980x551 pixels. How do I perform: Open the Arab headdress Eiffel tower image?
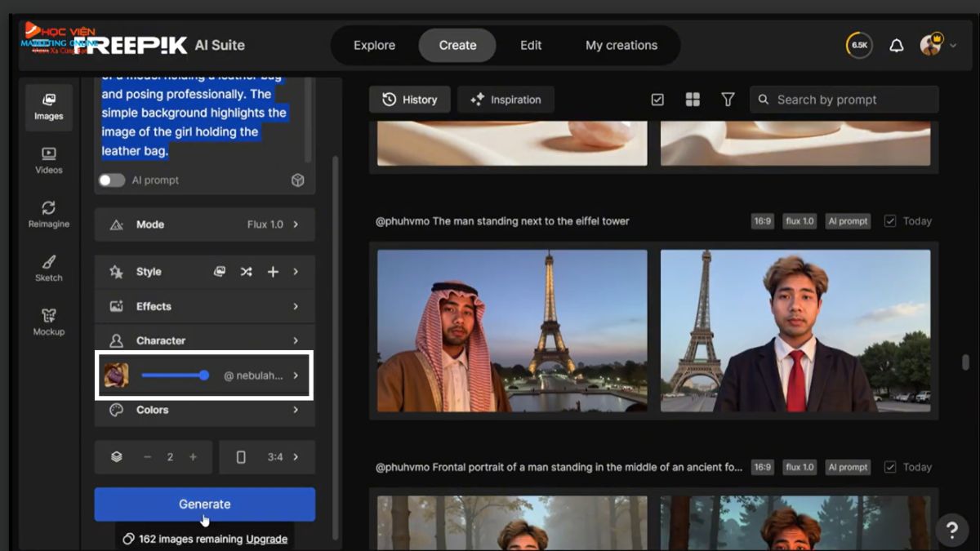pos(512,331)
